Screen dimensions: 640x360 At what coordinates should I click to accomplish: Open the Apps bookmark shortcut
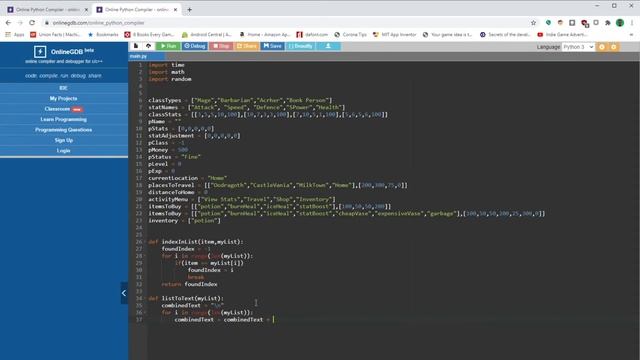[15, 35]
